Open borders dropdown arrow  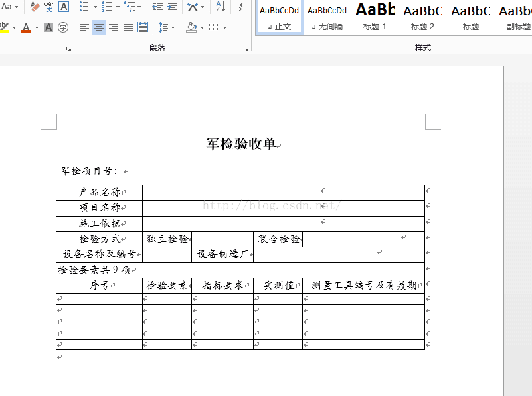pyautogui.click(x=224, y=27)
